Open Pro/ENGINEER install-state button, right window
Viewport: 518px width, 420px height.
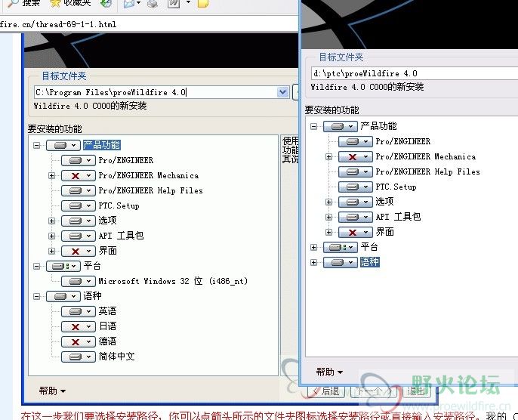pyautogui.click(x=356, y=142)
